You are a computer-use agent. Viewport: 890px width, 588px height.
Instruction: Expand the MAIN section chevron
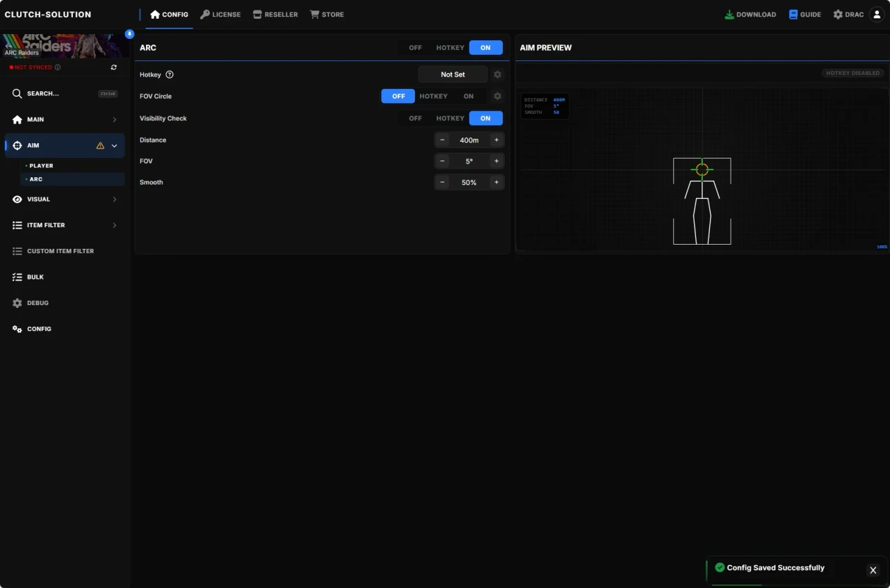point(115,120)
